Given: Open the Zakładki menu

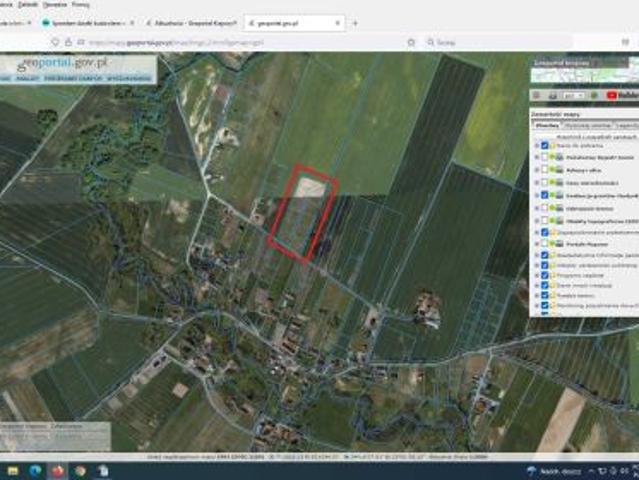Looking at the screenshot, I should (x=28, y=4).
